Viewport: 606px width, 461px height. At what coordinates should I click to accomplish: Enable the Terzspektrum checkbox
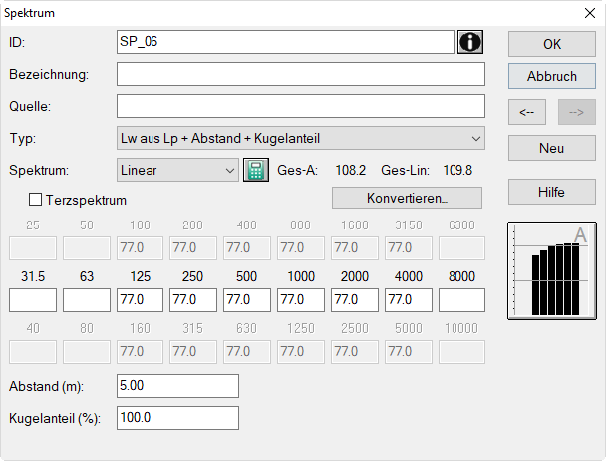36,200
